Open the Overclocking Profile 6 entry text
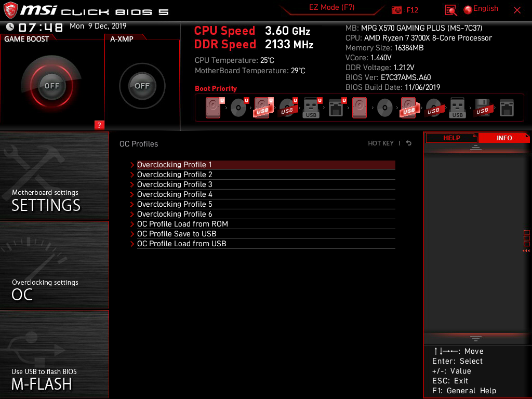This screenshot has height=399, width=532. tap(175, 214)
